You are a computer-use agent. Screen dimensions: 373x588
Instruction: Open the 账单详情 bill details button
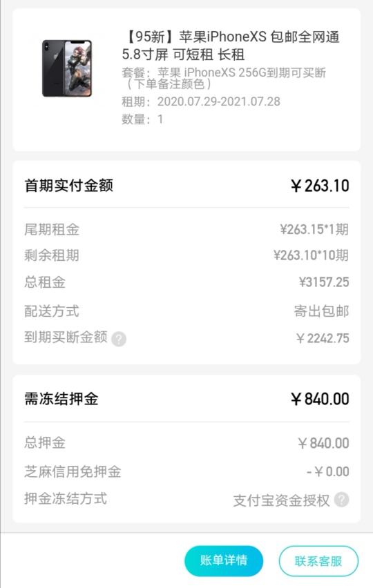pyautogui.click(x=224, y=560)
